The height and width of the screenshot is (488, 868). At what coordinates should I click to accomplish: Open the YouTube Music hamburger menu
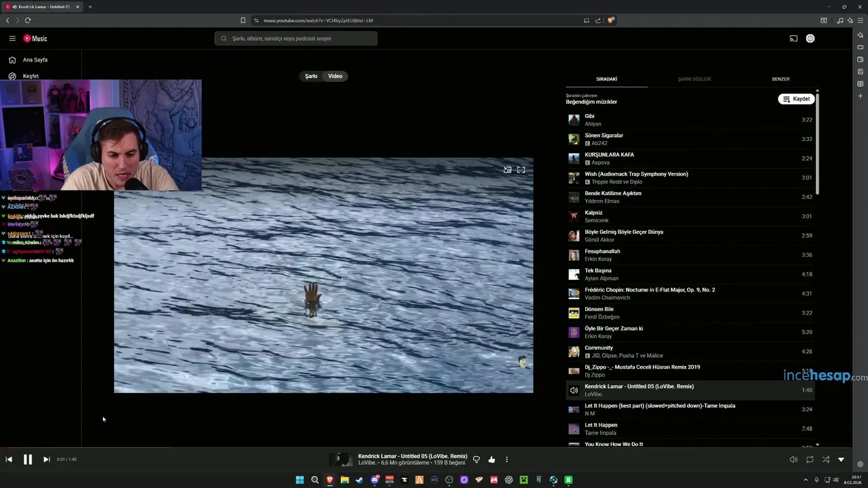click(12, 39)
